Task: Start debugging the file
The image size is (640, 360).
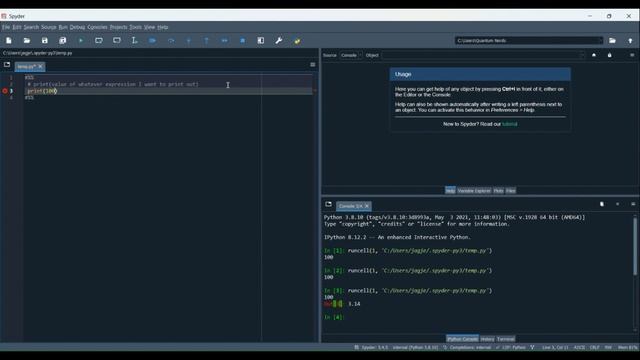Action: coord(153,40)
